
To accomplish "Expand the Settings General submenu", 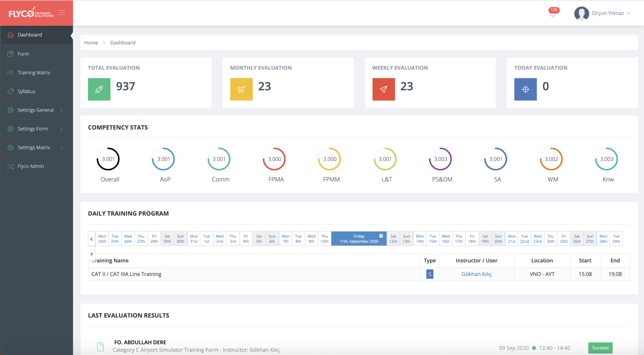I will coord(36,110).
